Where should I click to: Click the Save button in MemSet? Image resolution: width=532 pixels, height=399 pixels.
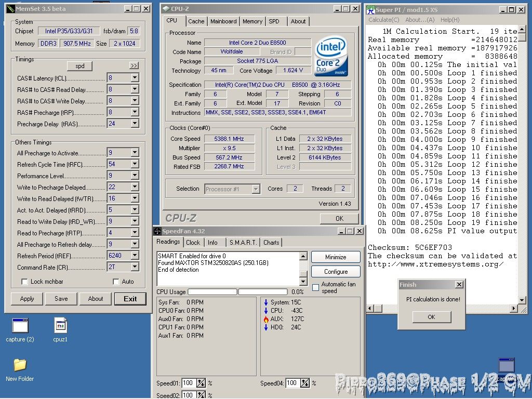tap(61, 299)
